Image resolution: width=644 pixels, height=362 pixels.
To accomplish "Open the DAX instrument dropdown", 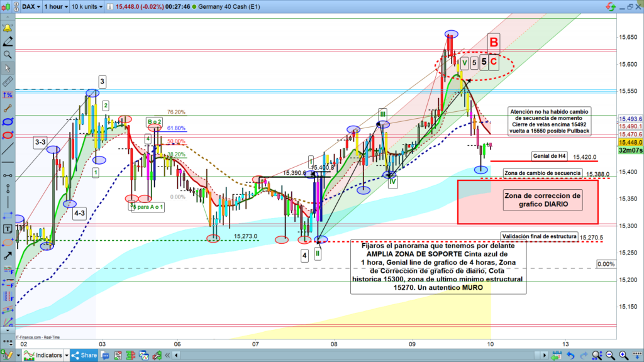I will tap(31, 7).
